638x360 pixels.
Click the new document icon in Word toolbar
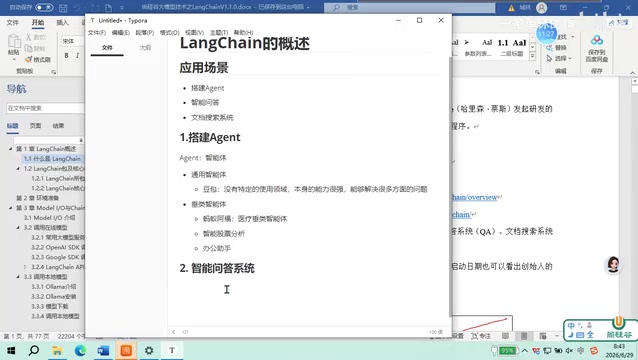pyautogui.click(x=108, y=8)
